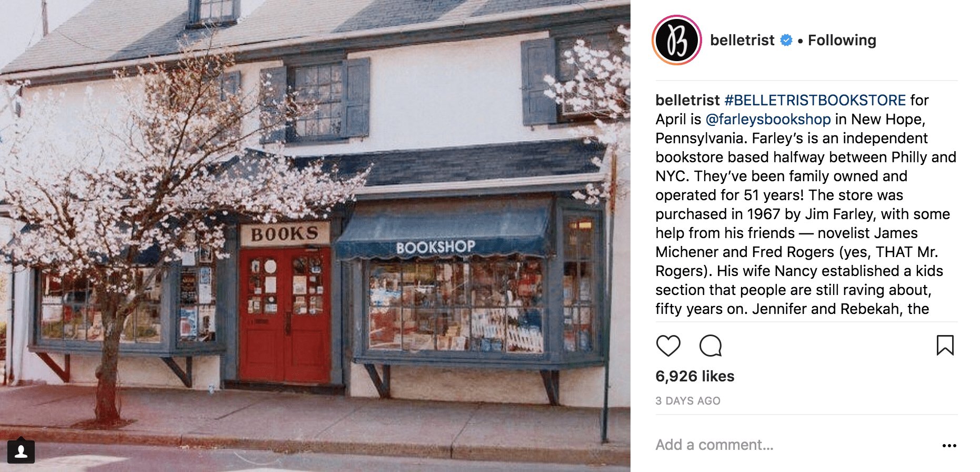This screenshot has width=980, height=472.
Task: Open belletrist profile picture
Action: coord(677,40)
